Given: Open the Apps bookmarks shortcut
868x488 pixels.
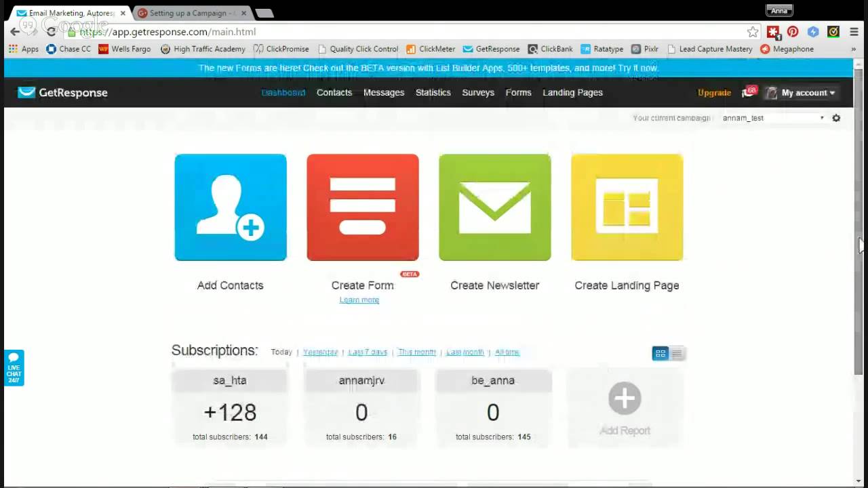Looking at the screenshot, I should pos(24,49).
